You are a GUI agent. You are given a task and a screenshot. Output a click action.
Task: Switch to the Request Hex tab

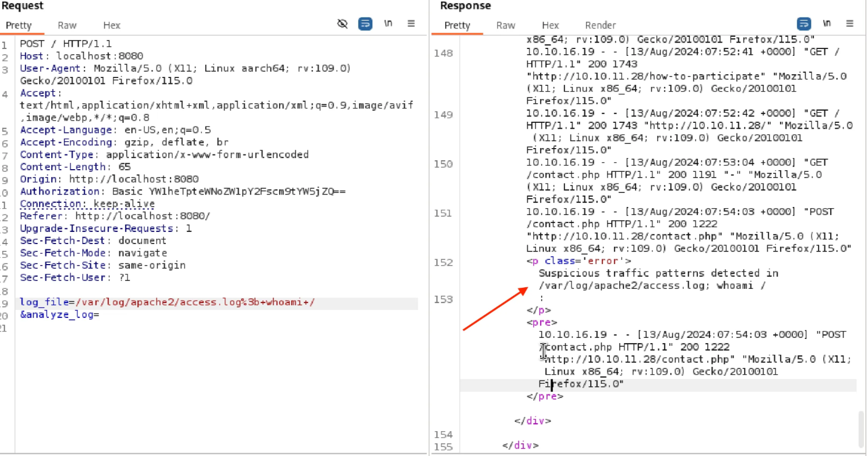[x=111, y=25]
